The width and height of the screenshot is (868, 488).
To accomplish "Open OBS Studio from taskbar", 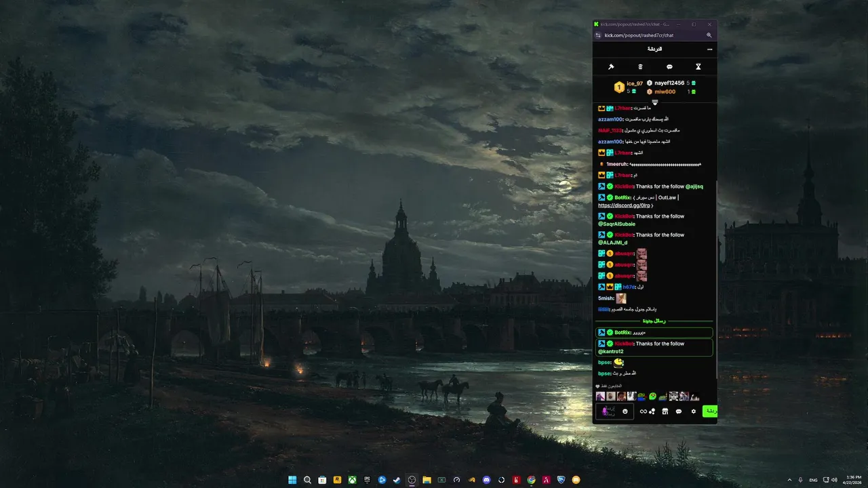I will (412, 480).
